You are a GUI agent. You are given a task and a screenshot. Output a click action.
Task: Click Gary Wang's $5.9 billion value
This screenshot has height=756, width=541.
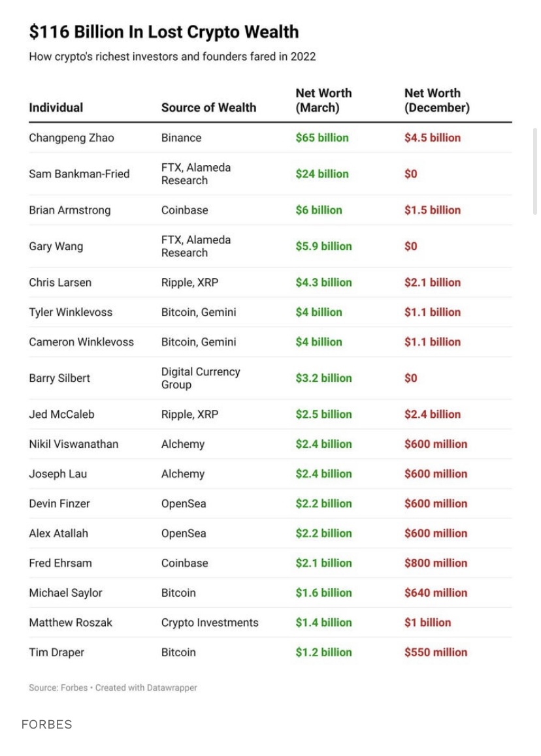click(324, 246)
